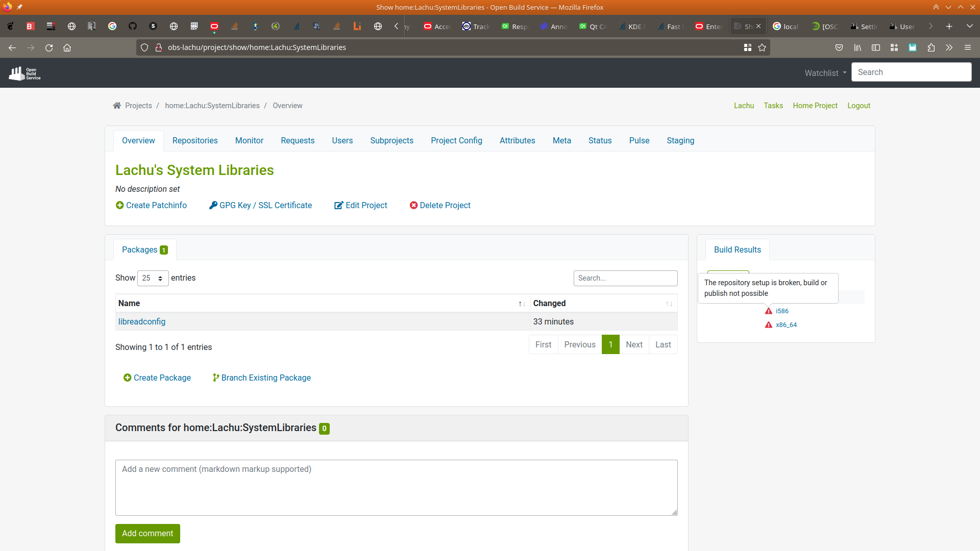Bookmark the page with the star icon
980x551 pixels.
click(762, 47)
